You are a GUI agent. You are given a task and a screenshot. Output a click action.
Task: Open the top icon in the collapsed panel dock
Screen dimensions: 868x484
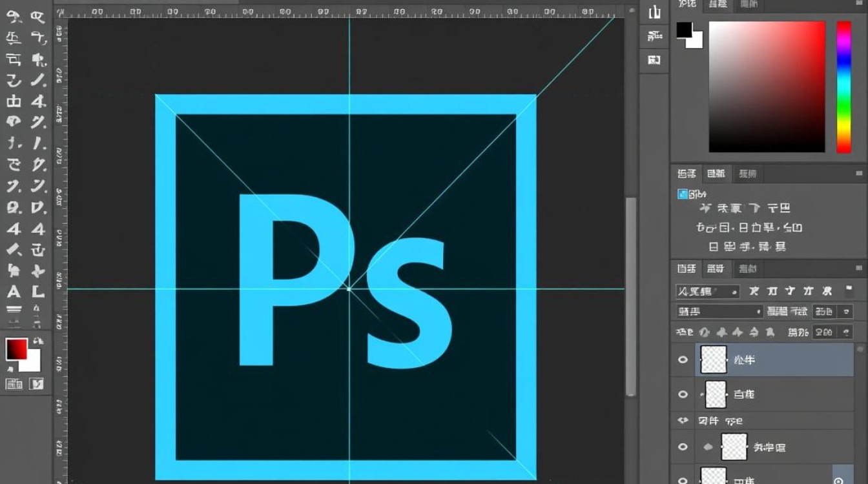pos(654,12)
